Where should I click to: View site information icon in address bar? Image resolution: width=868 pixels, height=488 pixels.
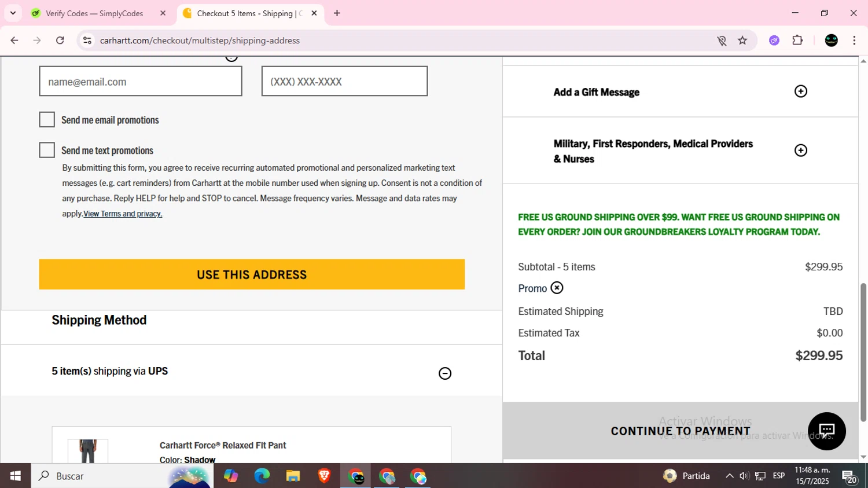(x=87, y=41)
